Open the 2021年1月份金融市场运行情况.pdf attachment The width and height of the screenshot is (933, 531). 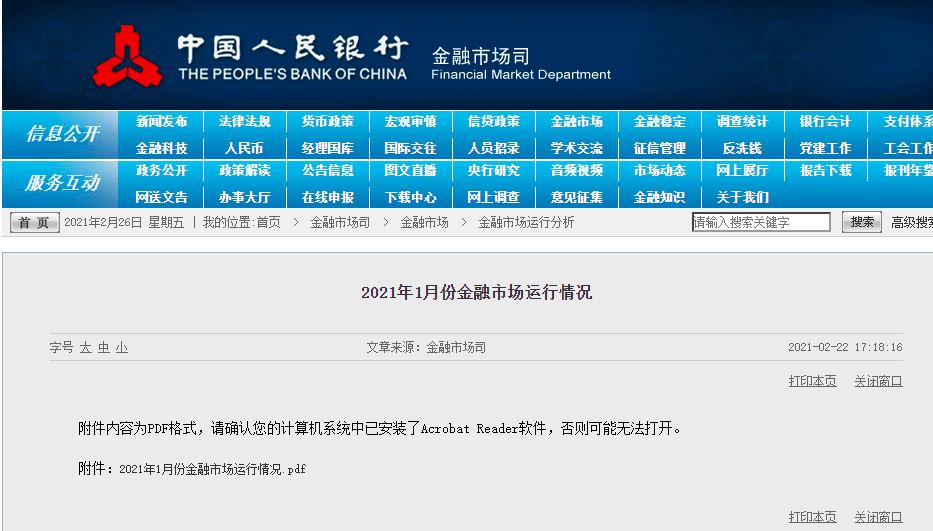pyautogui.click(x=212, y=469)
